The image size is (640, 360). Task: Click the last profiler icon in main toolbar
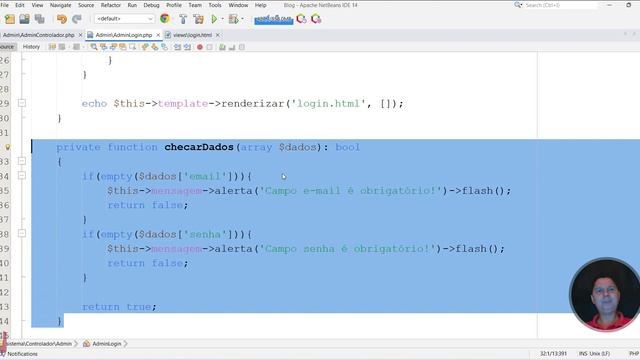316,19
